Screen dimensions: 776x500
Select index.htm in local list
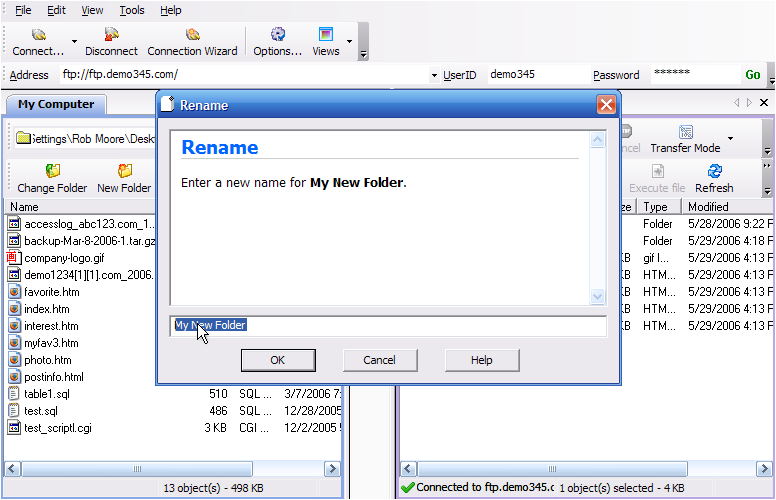[47, 309]
